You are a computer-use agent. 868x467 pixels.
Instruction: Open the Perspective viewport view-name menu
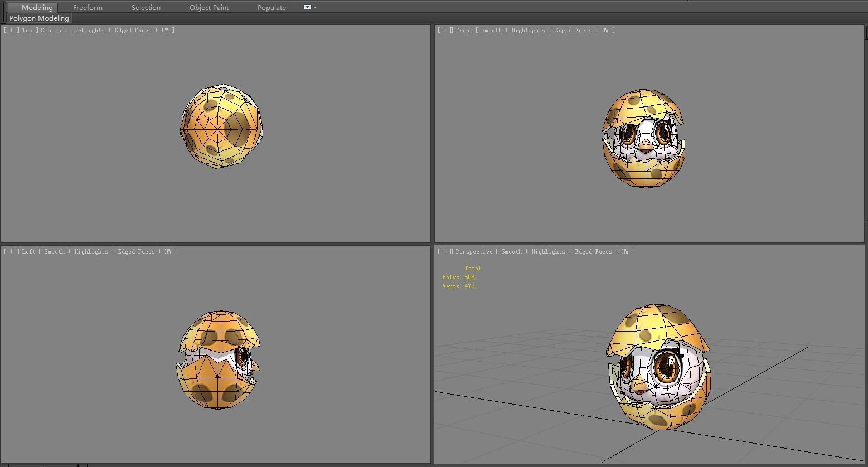pyautogui.click(x=474, y=251)
